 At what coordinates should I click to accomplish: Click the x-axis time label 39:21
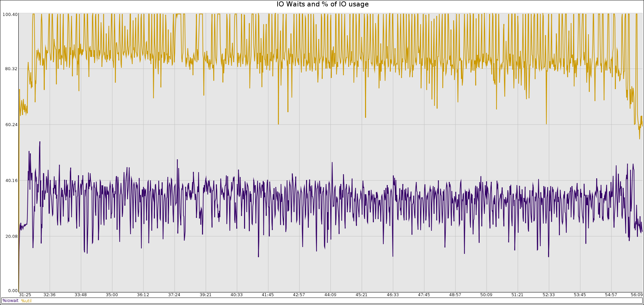click(205, 295)
